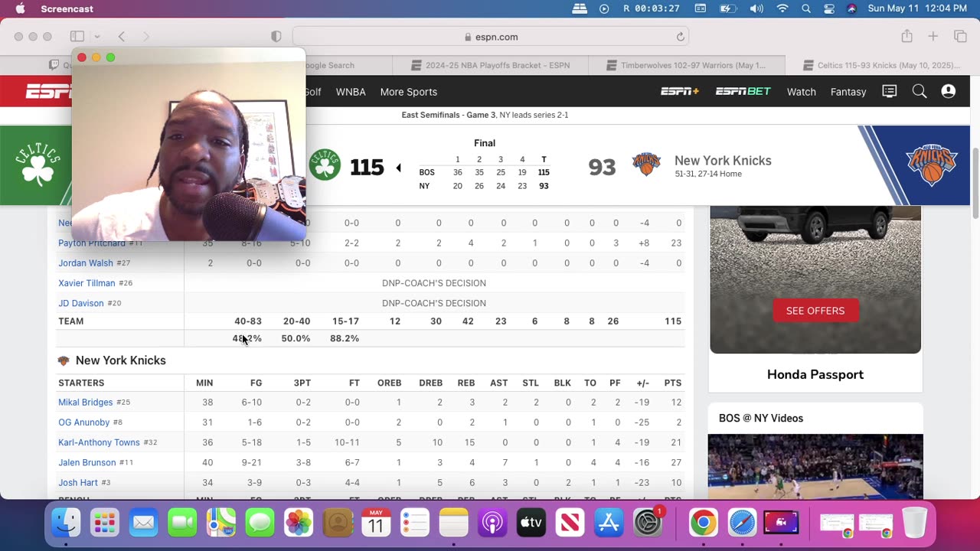This screenshot has width=980, height=551.
Task: Open JD Davison's player page
Action: click(81, 303)
